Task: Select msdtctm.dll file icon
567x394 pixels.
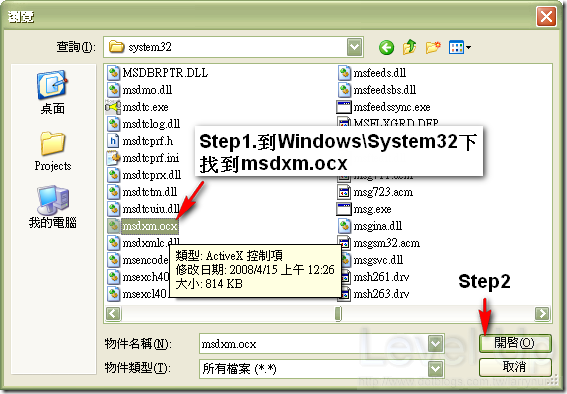Action: 114,192
